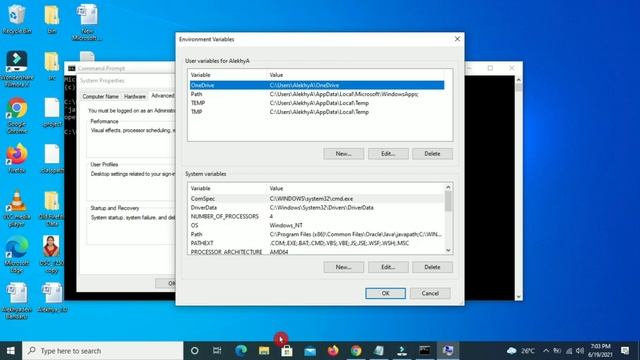Switch to Advanced tab in System Properties
640x360 pixels.
(162, 96)
